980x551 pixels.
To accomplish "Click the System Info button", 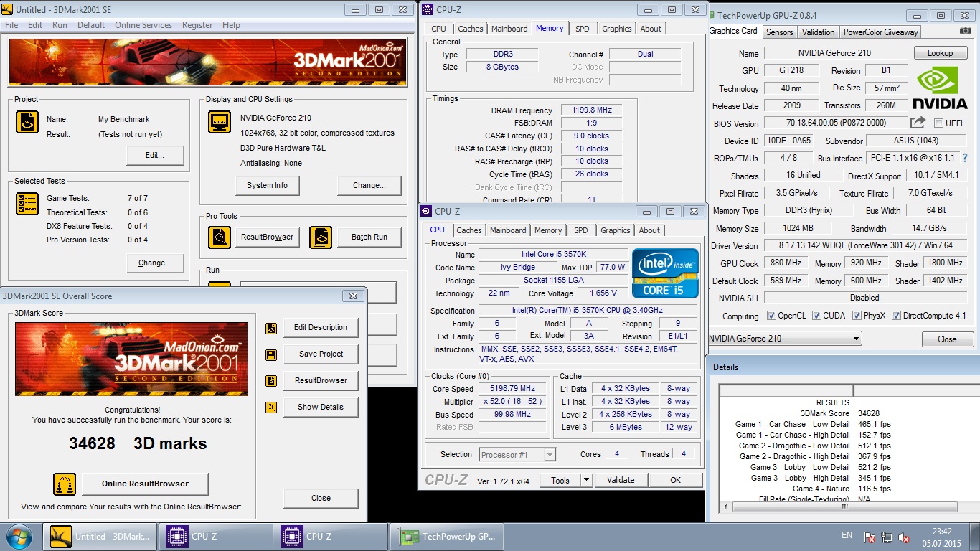I will pos(267,185).
